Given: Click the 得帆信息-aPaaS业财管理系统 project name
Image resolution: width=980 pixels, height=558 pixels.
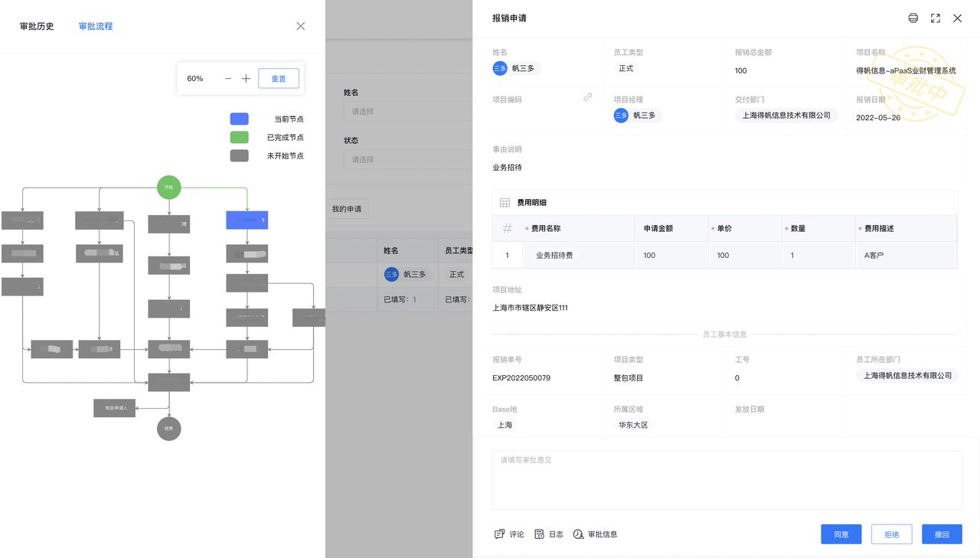Looking at the screenshot, I should pos(906,71).
